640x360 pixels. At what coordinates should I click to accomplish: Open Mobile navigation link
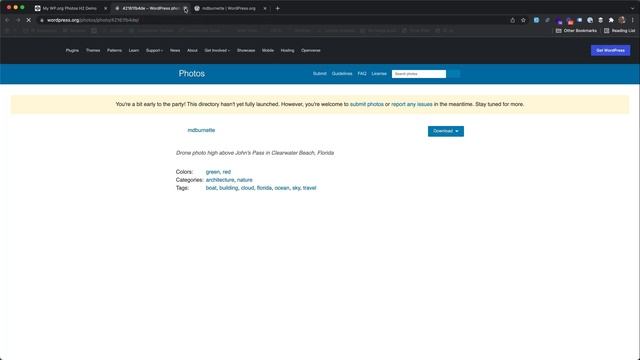pos(268,50)
